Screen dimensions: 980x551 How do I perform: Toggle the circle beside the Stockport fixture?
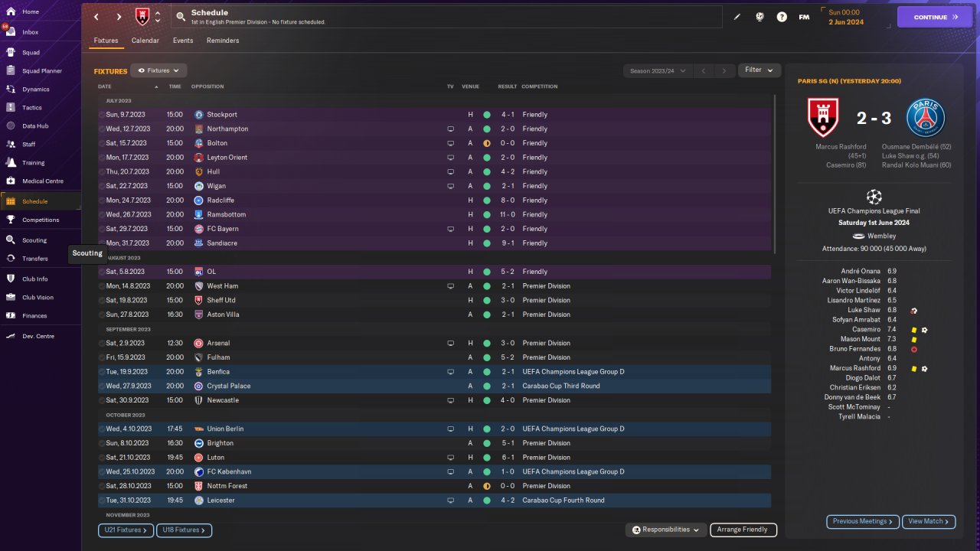(x=102, y=115)
